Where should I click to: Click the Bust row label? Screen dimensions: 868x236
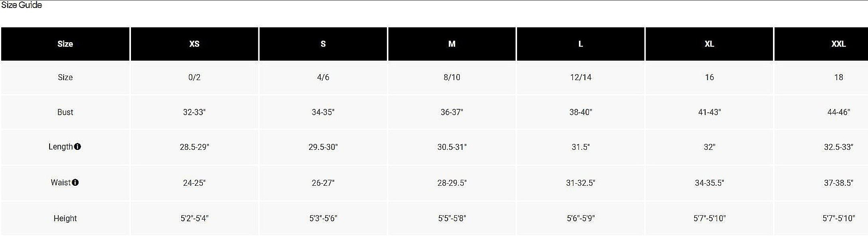click(65, 112)
